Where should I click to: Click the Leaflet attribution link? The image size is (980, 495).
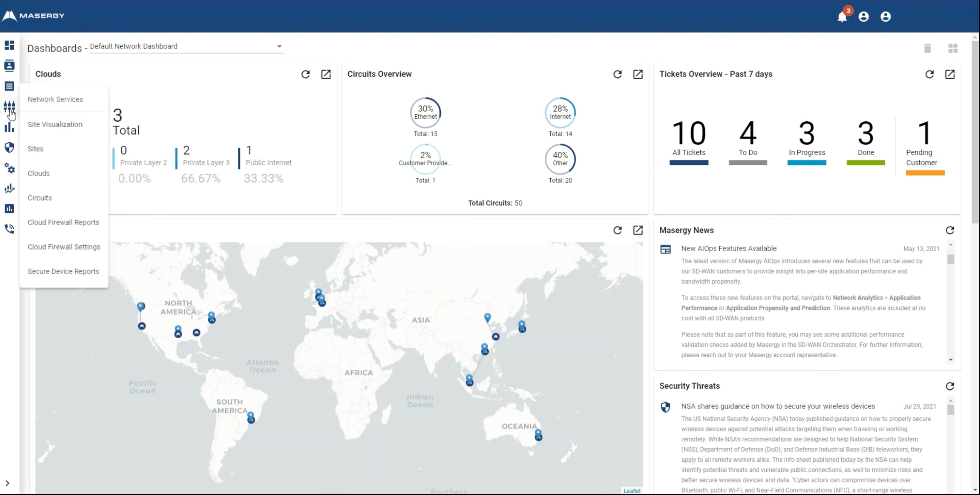pyautogui.click(x=632, y=491)
